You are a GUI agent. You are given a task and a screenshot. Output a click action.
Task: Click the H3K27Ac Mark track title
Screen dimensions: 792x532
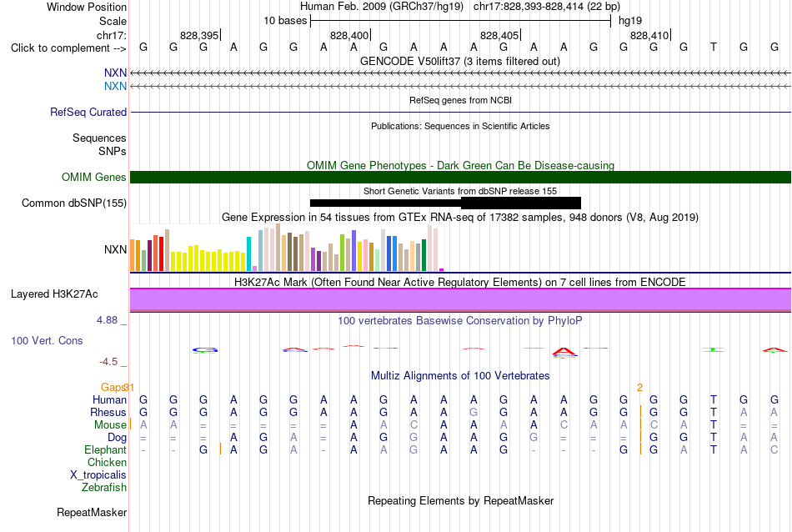pos(460,282)
